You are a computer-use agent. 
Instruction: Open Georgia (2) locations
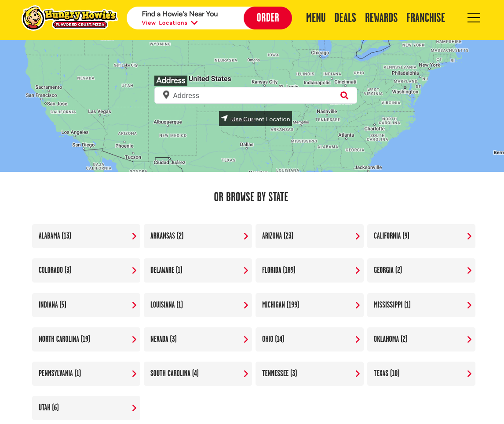tap(421, 271)
